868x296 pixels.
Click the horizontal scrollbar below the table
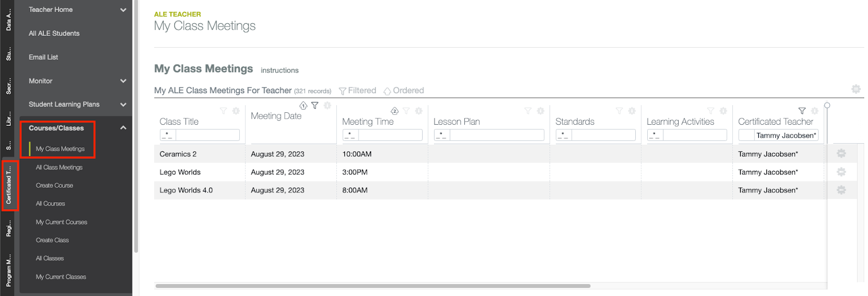pos(373,286)
